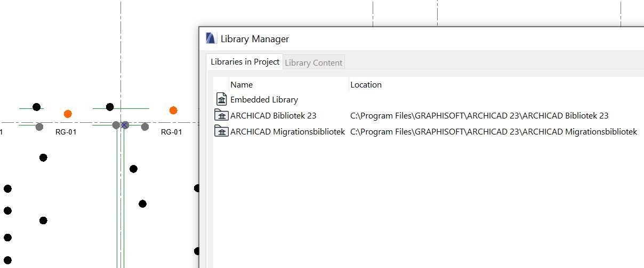644x268 pixels.
Task: Select the Embedded Library entry
Action: pos(264,100)
